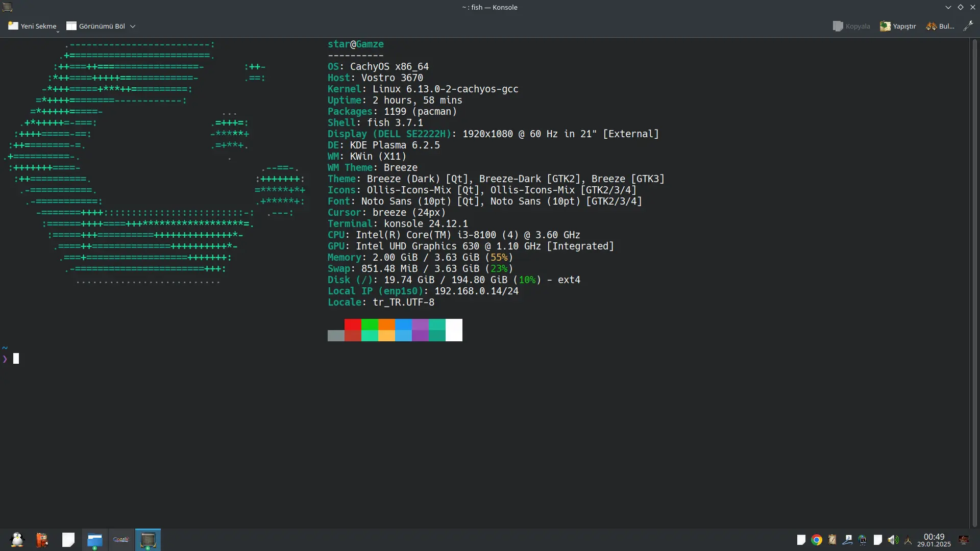Click the WM: KWin (X11) line
Viewport: 980px width, 551px height.
coord(367,157)
